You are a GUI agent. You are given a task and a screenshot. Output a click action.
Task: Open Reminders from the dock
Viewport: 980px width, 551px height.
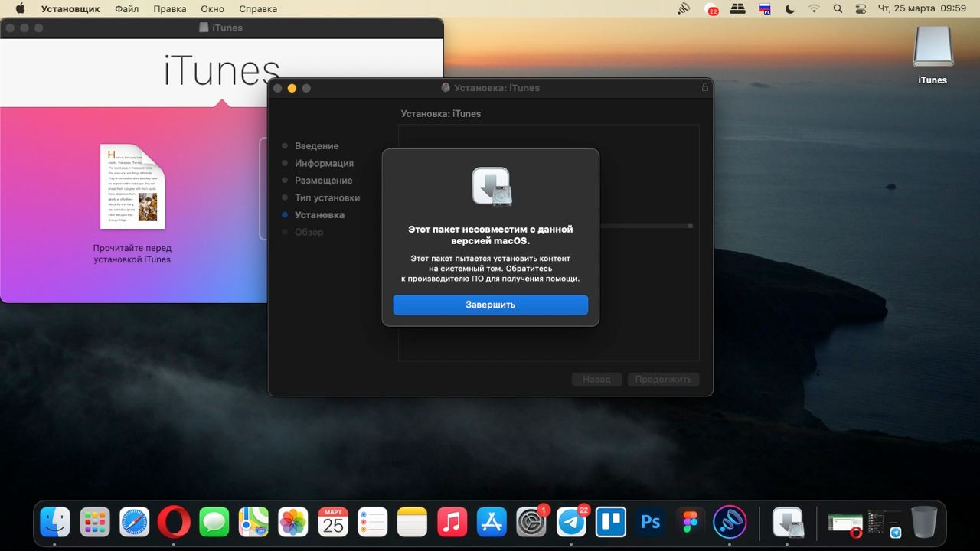[x=373, y=523]
